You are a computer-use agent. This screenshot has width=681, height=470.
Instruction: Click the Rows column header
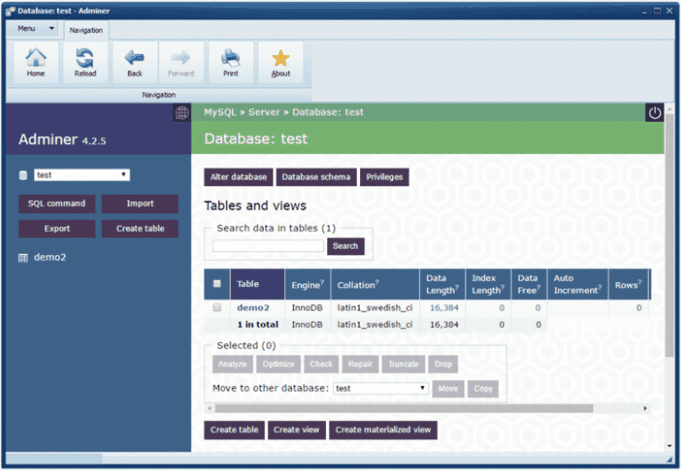(628, 284)
